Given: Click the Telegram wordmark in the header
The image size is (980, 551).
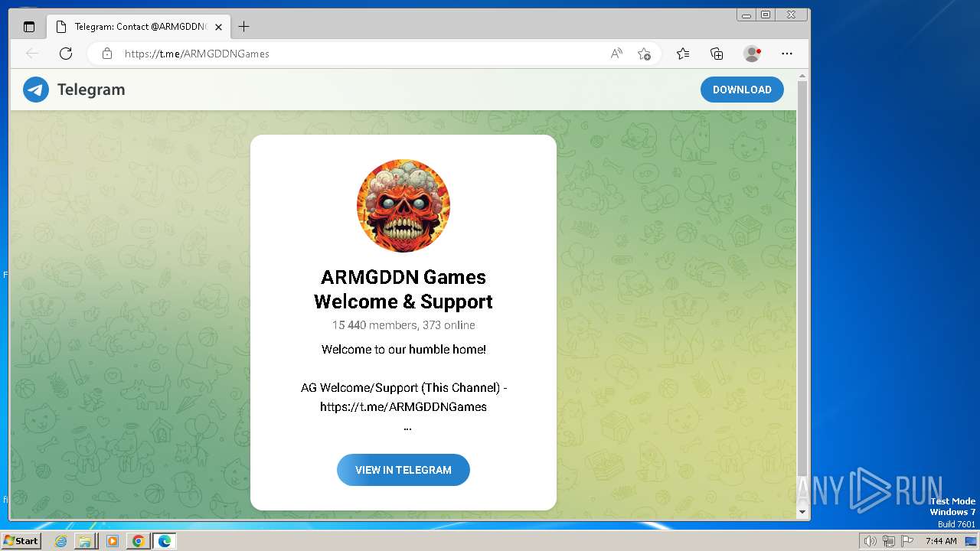Looking at the screenshot, I should coord(91,90).
